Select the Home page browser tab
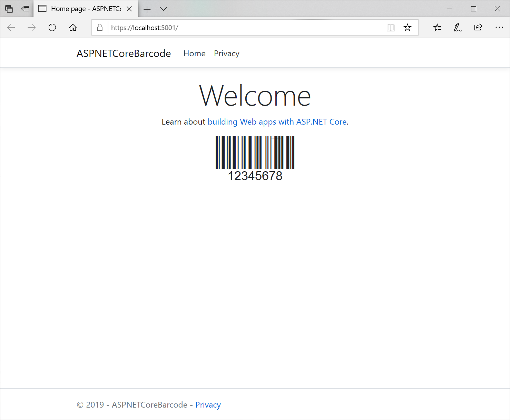510x420 pixels. tap(86, 9)
